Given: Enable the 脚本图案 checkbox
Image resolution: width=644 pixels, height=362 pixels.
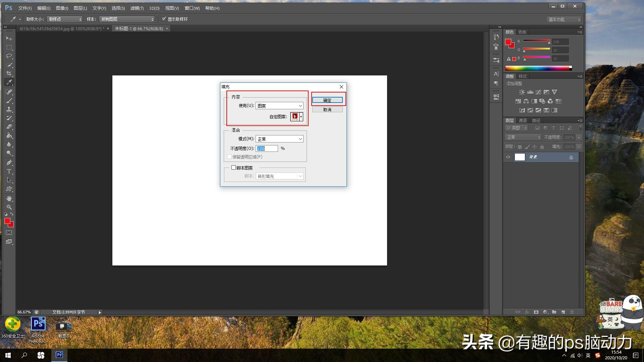Looking at the screenshot, I should [234, 168].
